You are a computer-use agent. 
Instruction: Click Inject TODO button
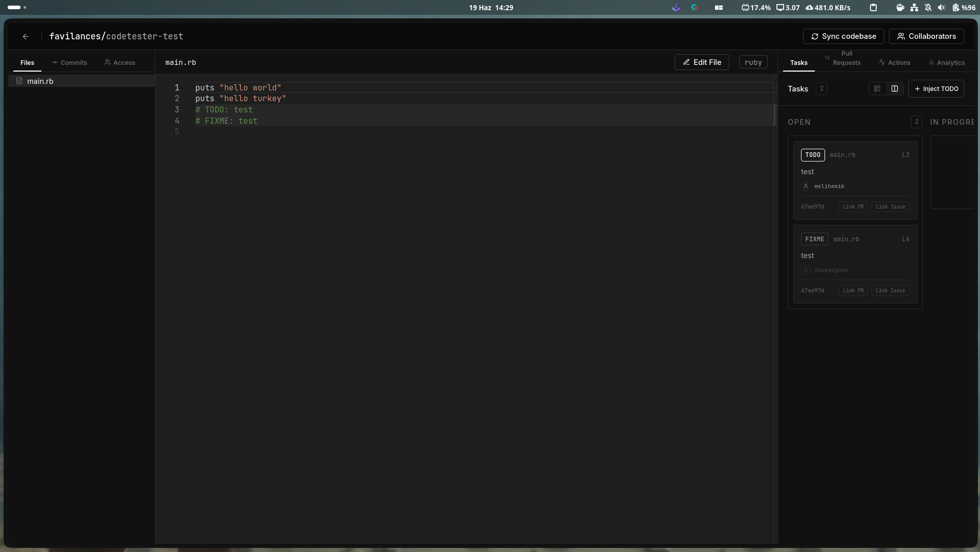click(936, 88)
